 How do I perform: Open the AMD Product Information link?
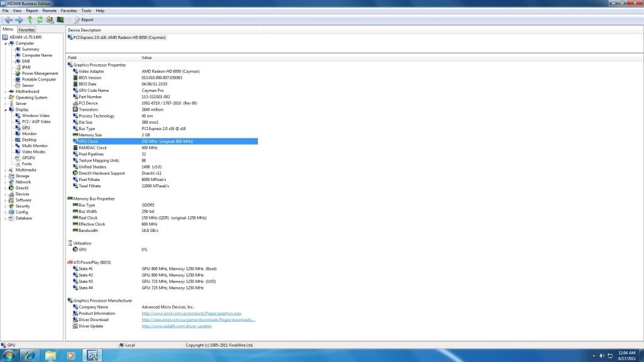coord(191,314)
